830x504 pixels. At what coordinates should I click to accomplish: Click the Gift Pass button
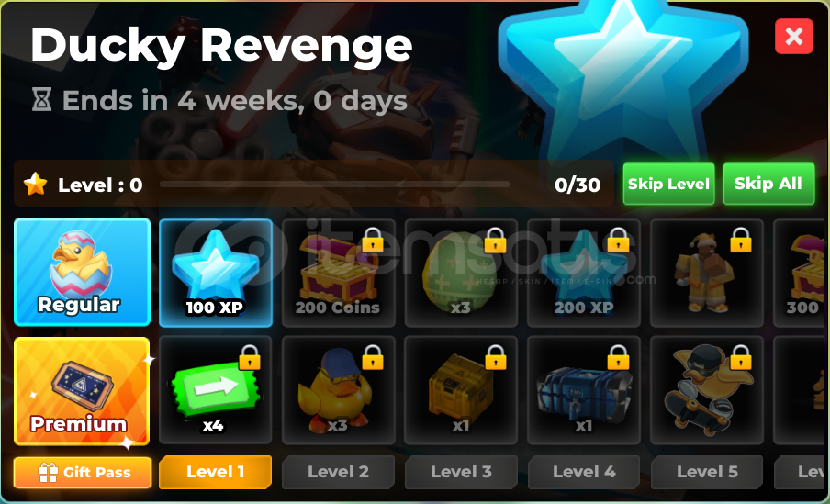83,472
